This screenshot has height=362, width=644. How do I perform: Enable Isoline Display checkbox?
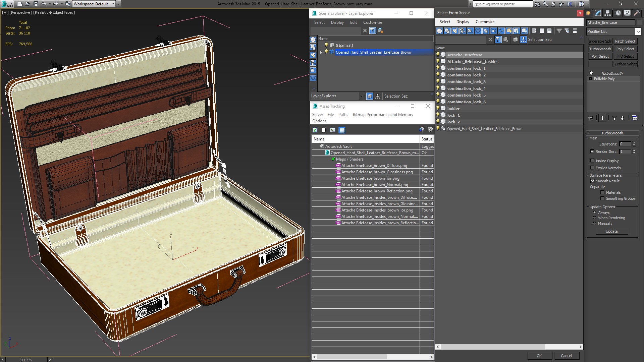click(x=592, y=161)
